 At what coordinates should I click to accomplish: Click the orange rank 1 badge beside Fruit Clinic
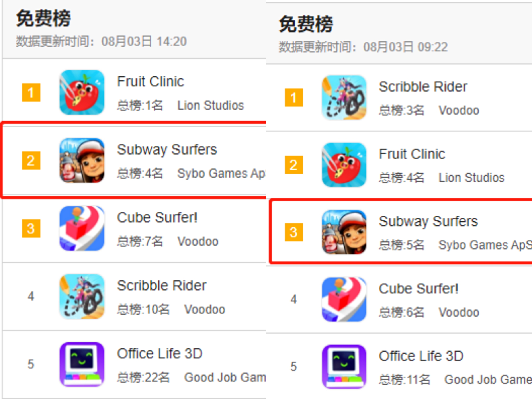click(31, 92)
